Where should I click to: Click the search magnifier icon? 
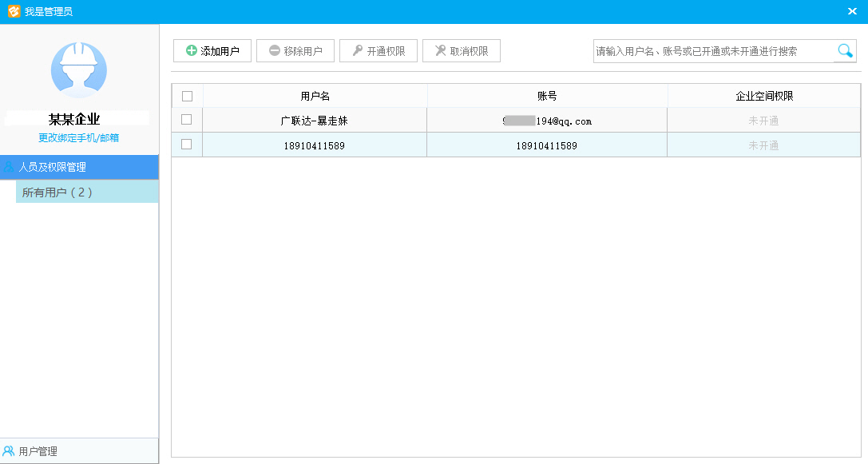pos(845,51)
